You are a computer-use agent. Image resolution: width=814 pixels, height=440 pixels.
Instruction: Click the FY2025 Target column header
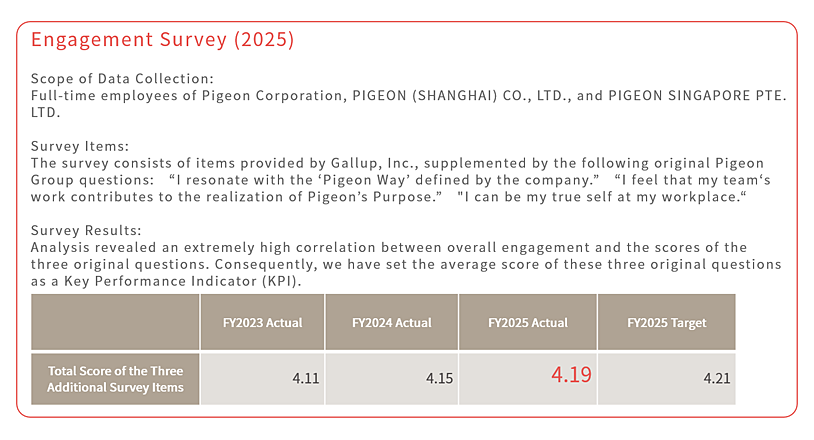tap(666, 323)
